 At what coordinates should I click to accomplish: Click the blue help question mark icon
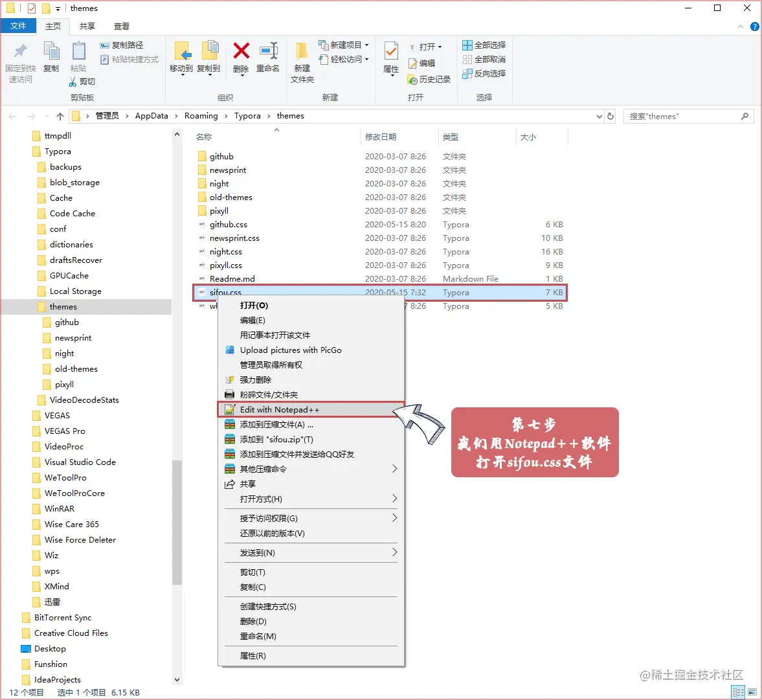tap(756, 26)
